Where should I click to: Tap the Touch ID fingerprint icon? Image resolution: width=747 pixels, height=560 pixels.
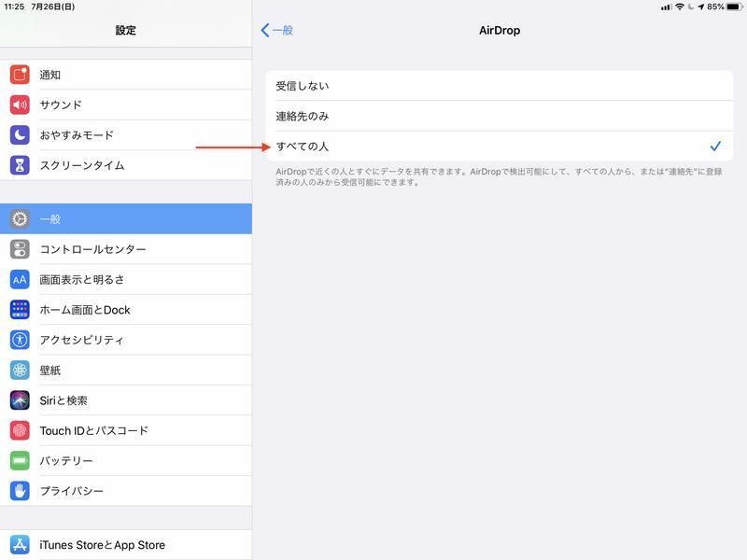[x=20, y=430]
